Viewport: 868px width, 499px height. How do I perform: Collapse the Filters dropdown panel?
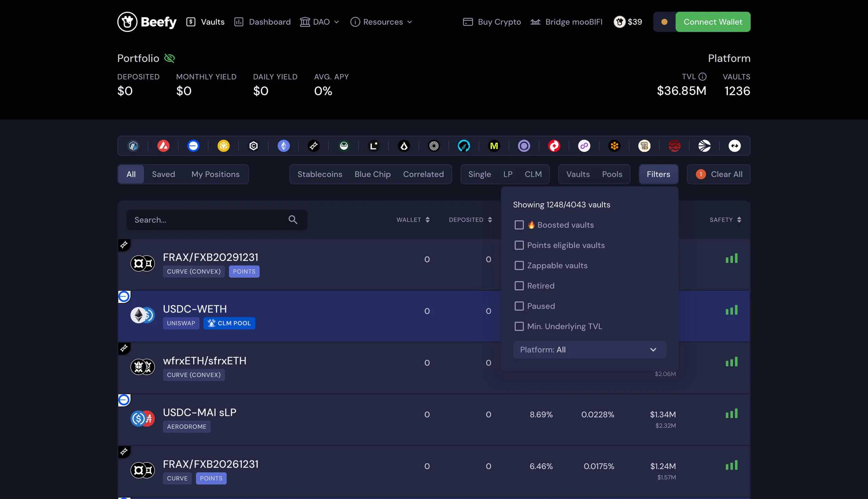(658, 174)
